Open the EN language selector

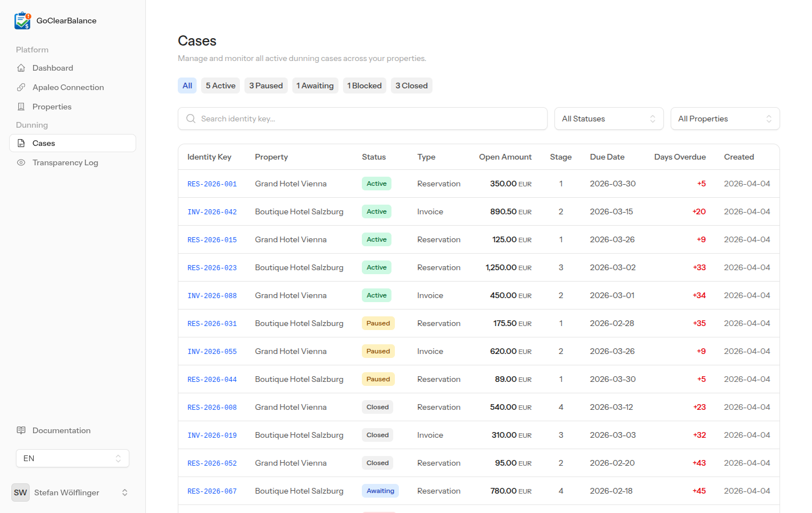point(72,458)
